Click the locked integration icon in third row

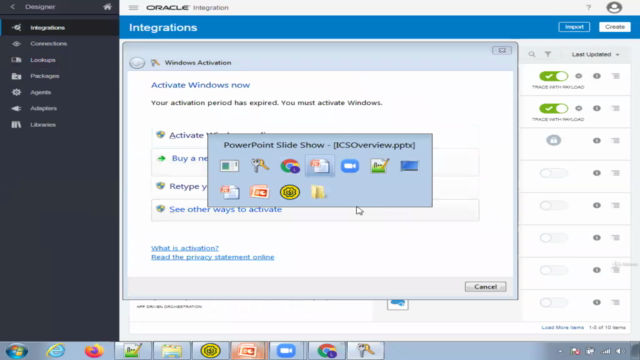coord(553,140)
